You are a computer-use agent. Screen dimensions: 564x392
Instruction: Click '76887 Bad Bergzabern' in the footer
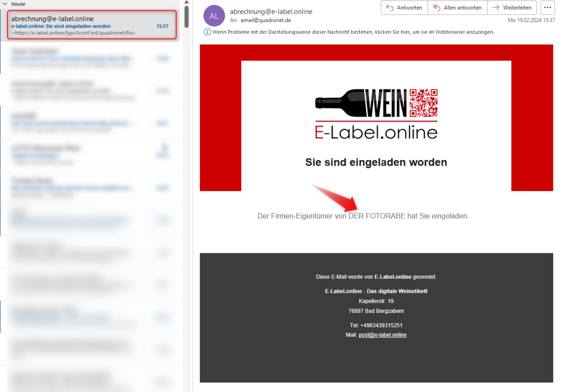[x=376, y=311]
